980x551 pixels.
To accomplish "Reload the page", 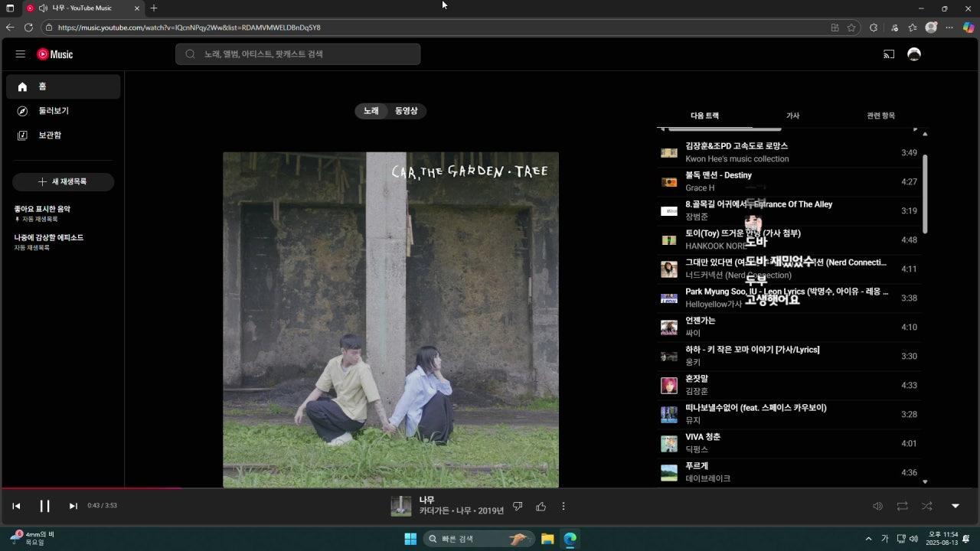I will 28,28.
